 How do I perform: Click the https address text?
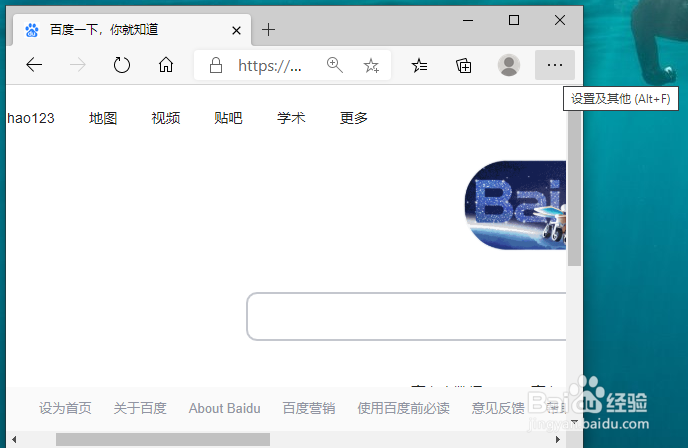pyautogui.click(x=269, y=66)
